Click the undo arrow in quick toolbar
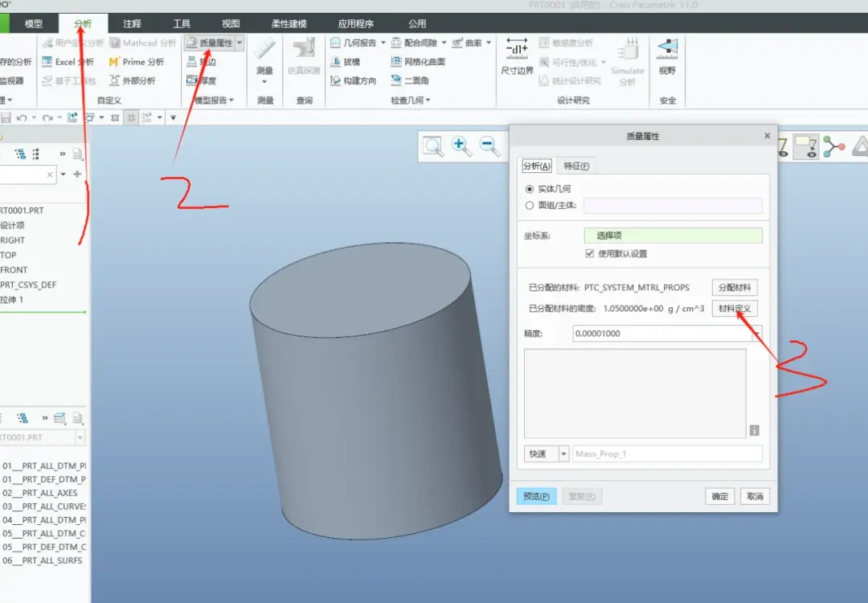The height and width of the screenshot is (603, 868). coord(22,117)
